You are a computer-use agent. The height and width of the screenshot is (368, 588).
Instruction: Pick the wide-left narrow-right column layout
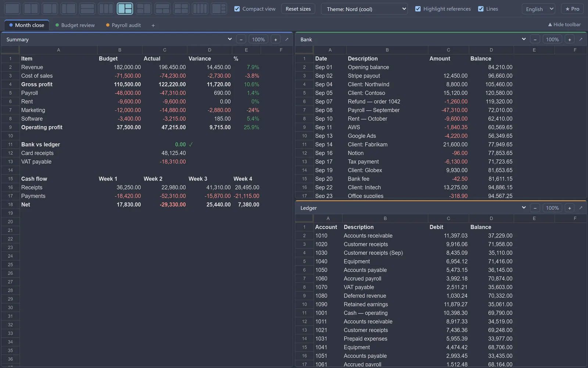click(x=50, y=8)
